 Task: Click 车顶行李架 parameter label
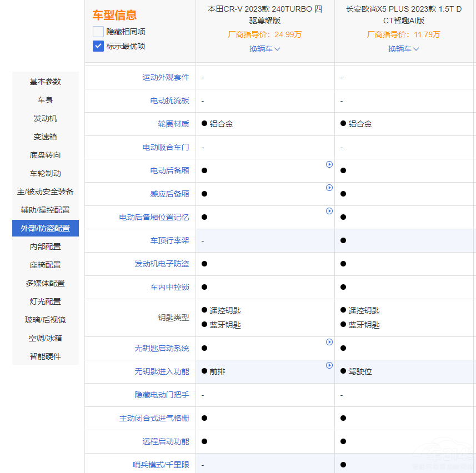169,241
